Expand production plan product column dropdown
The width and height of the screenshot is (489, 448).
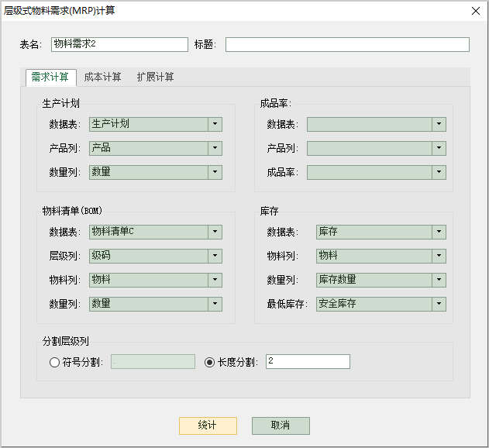click(x=215, y=148)
